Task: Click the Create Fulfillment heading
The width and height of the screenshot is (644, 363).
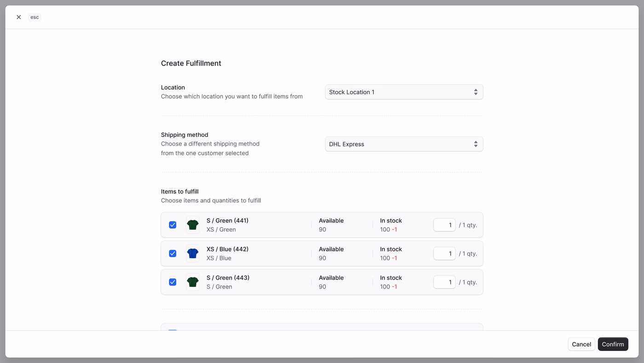Action: (191, 63)
